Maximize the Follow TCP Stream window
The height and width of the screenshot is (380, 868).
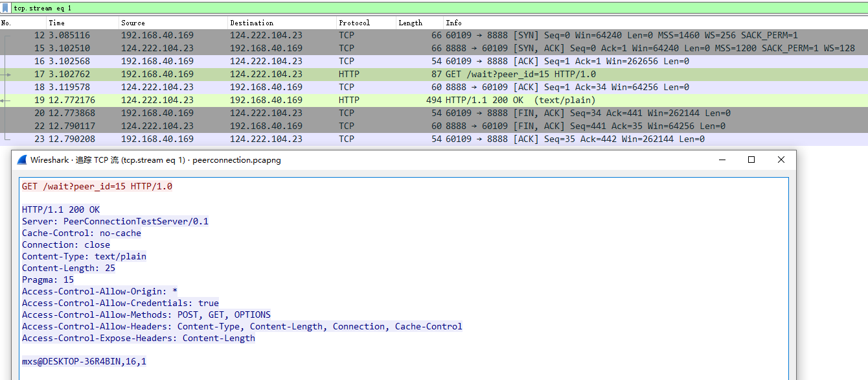coord(751,160)
